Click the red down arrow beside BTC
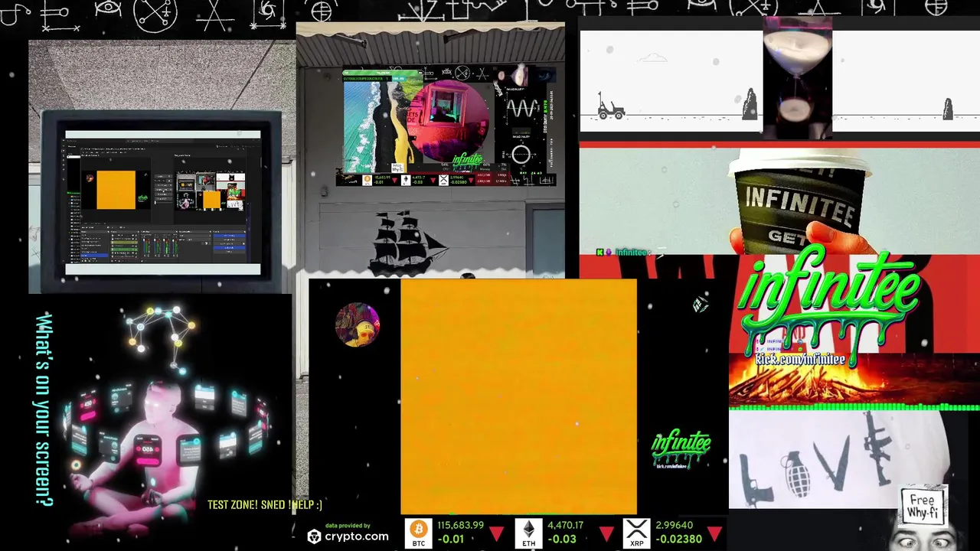Image resolution: width=980 pixels, height=551 pixels. [497, 533]
